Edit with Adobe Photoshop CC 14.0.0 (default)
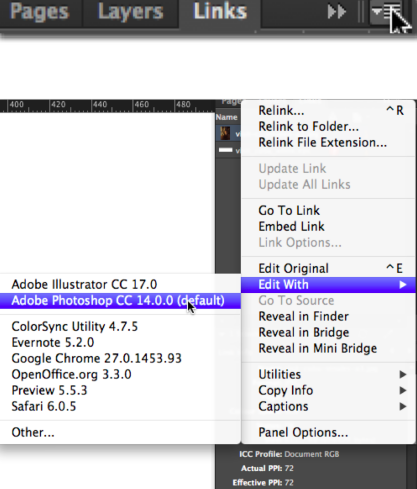 [120, 301]
